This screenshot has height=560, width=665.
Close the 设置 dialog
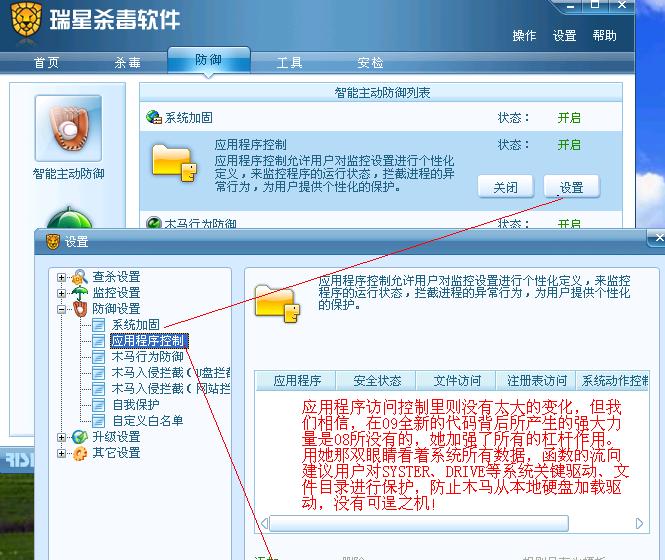659,238
